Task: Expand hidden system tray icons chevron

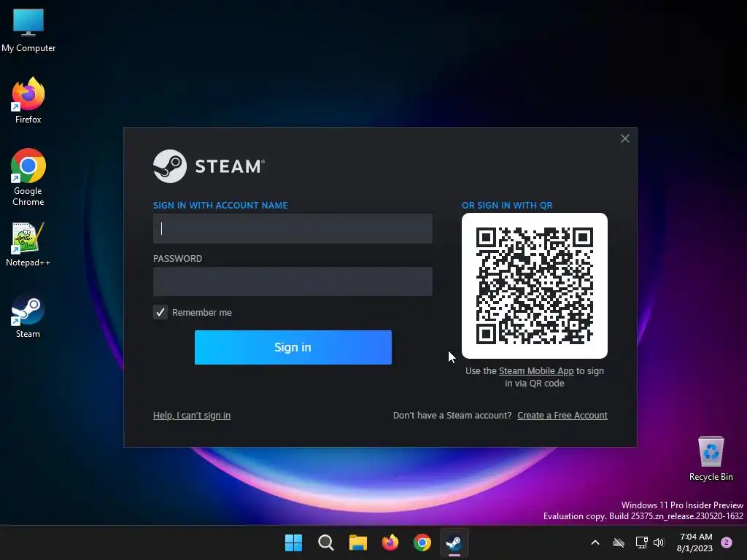Action: tap(595, 542)
